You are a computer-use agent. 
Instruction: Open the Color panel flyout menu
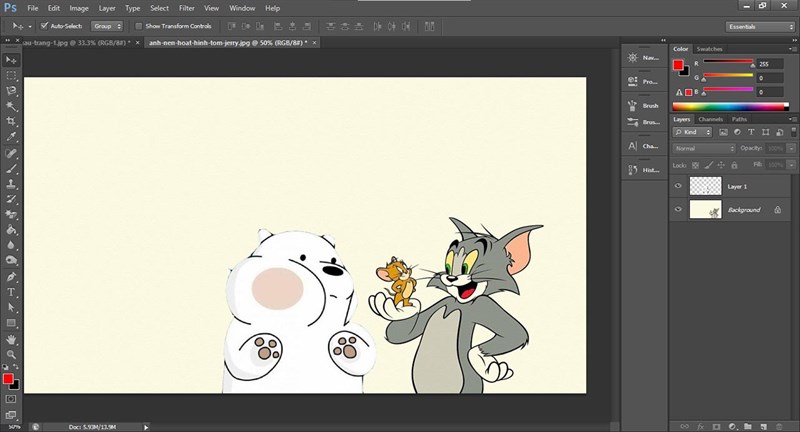click(792, 49)
